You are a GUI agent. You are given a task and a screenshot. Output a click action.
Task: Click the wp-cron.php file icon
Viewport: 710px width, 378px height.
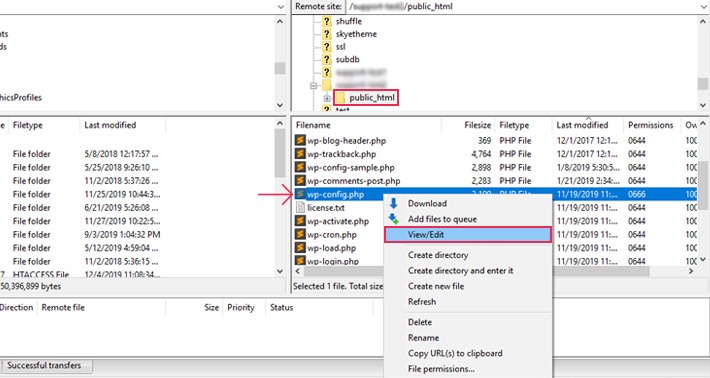tap(300, 234)
